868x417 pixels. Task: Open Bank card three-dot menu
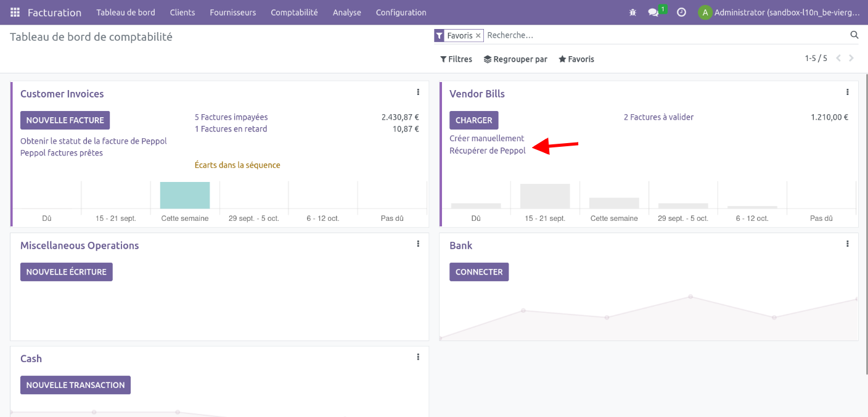click(x=847, y=244)
